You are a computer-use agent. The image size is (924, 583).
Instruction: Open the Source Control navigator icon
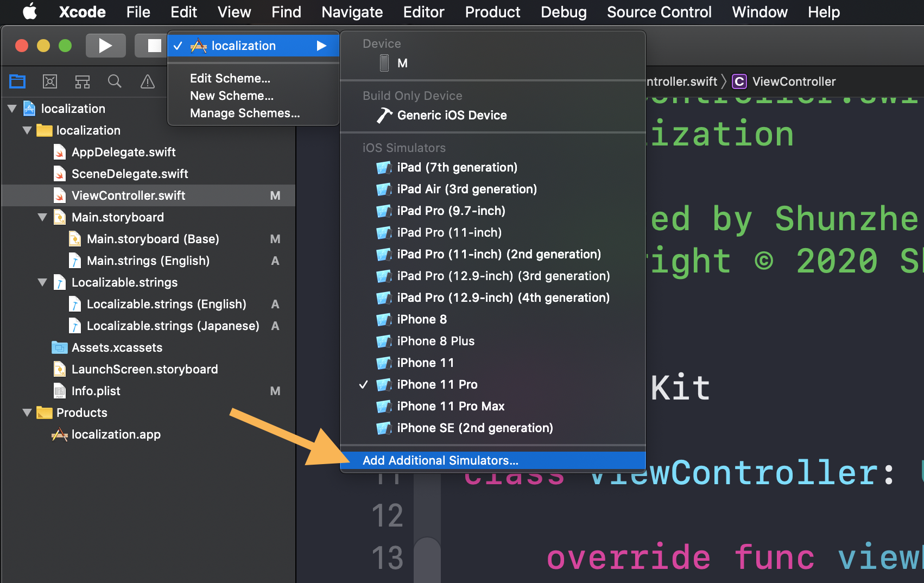click(x=50, y=81)
